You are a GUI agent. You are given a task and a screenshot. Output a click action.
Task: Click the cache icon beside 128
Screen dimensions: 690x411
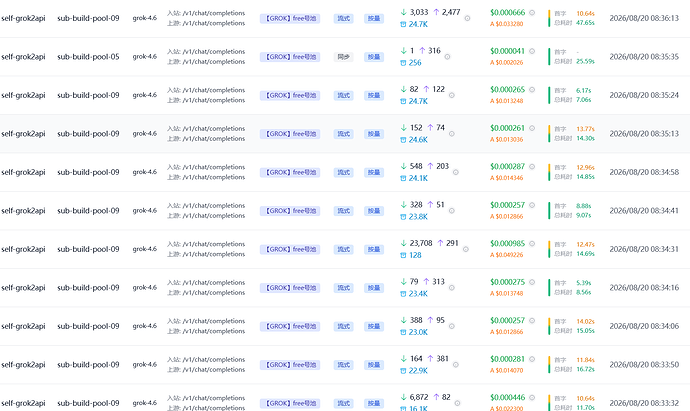pyautogui.click(x=403, y=255)
